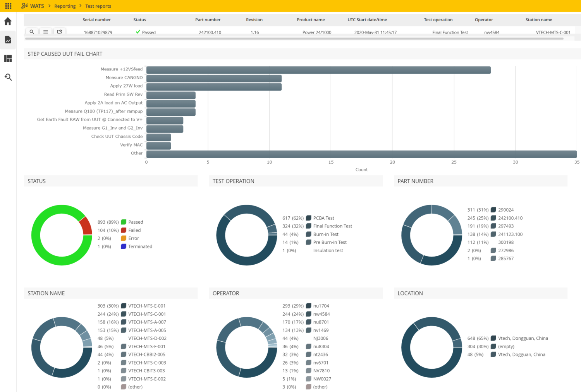This screenshot has height=392, width=581.
Task: Toggle Final Function Test legend swatch
Action: tap(309, 226)
